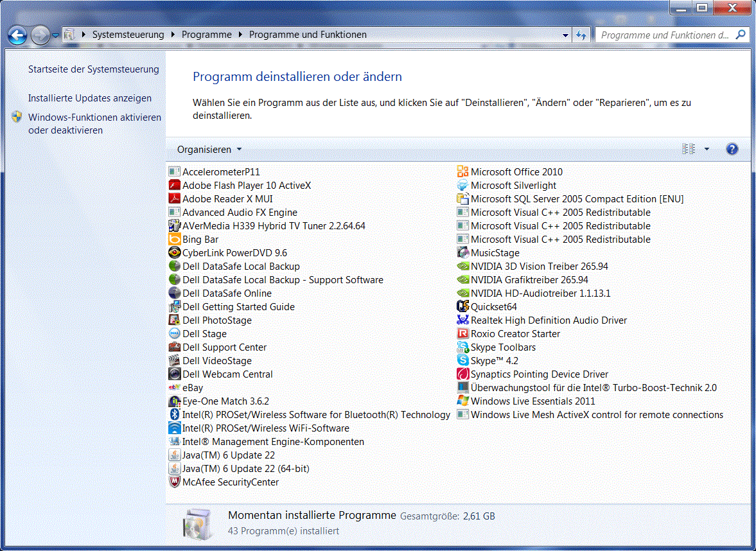The image size is (756, 551).
Task: Open Windows-Funktionen aktivieren oder deaktivieren link
Action: (94, 124)
